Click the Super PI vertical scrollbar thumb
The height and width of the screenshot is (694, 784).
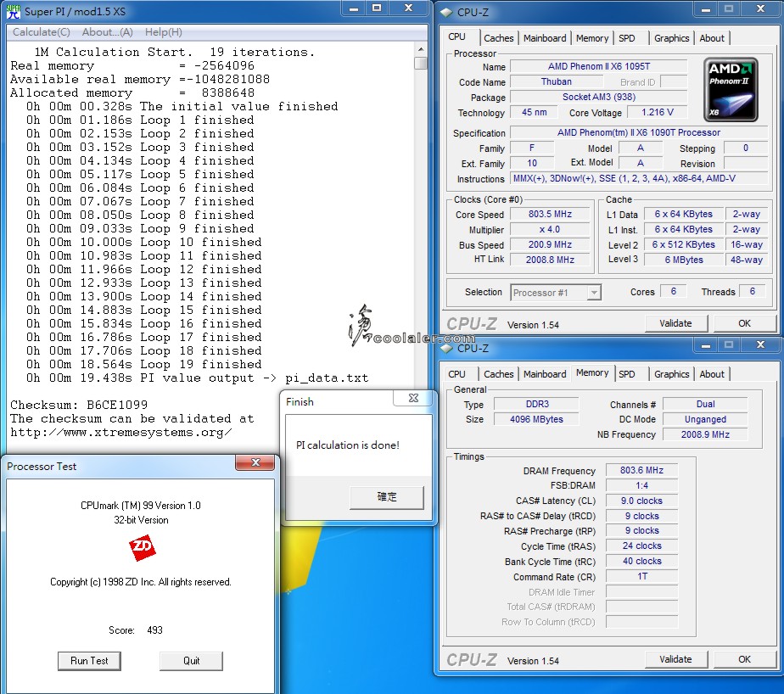click(x=421, y=63)
